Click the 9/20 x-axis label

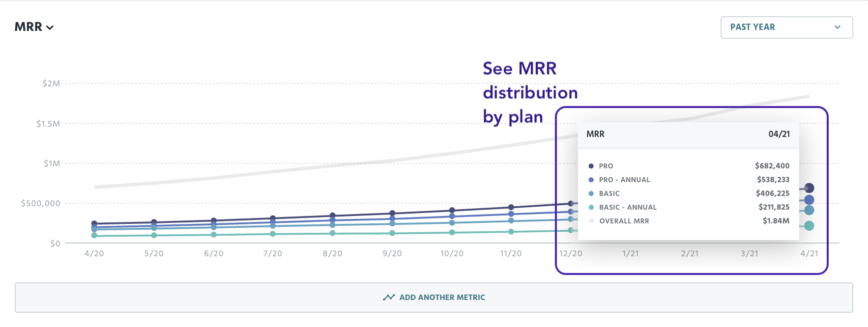[392, 253]
